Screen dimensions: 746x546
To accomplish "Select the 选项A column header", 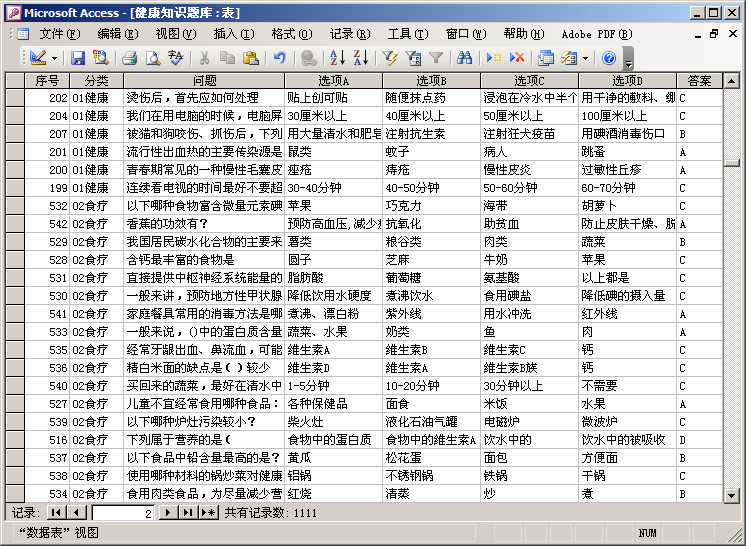I will 334,80.
